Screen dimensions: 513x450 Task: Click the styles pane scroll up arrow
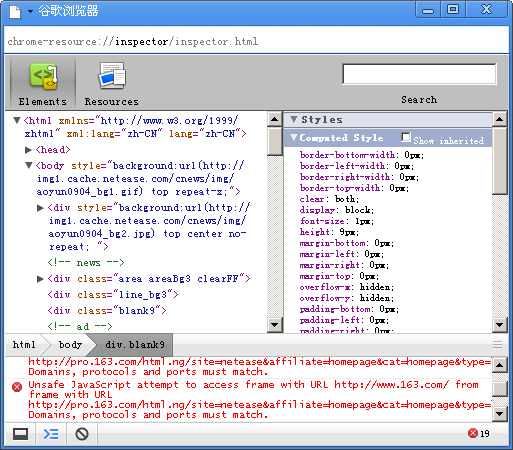pyautogui.click(x=500, y=119)
